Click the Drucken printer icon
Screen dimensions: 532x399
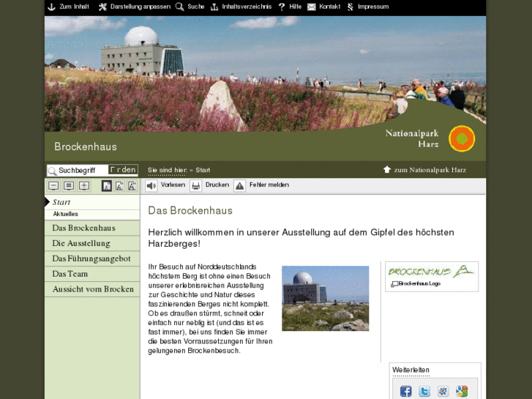point(196,186)
